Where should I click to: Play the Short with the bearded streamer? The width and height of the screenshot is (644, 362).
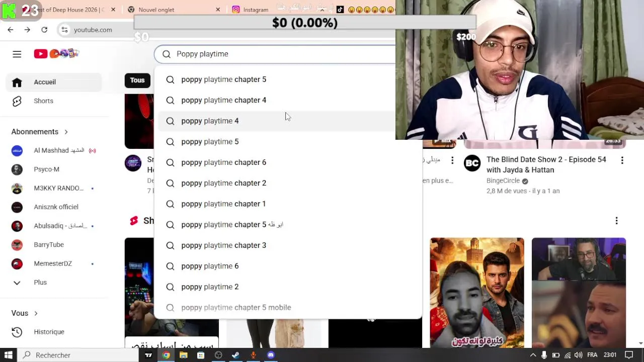pyautogui.click(x=579, y=293)
